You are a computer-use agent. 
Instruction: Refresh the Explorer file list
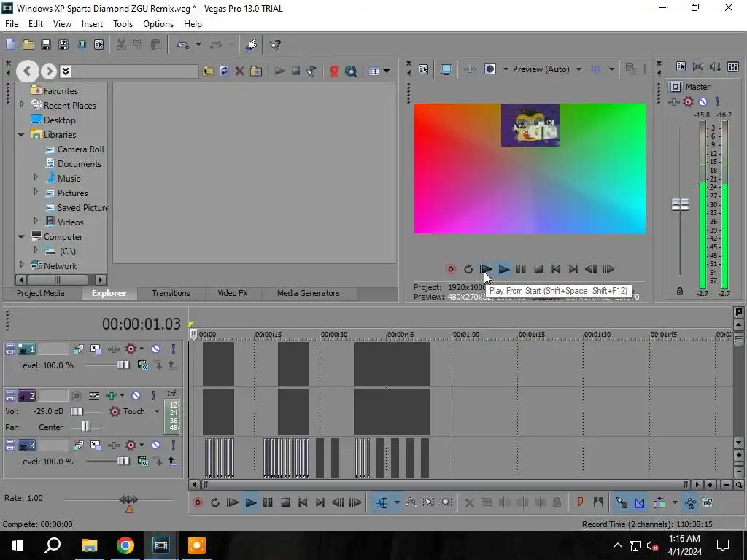224,71
